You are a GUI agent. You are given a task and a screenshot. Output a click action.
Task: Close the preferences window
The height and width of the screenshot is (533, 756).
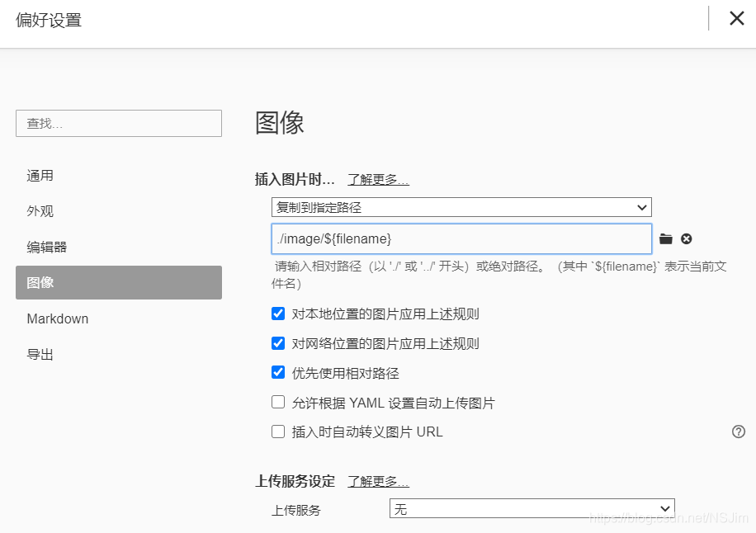click(x=737, y=18)
